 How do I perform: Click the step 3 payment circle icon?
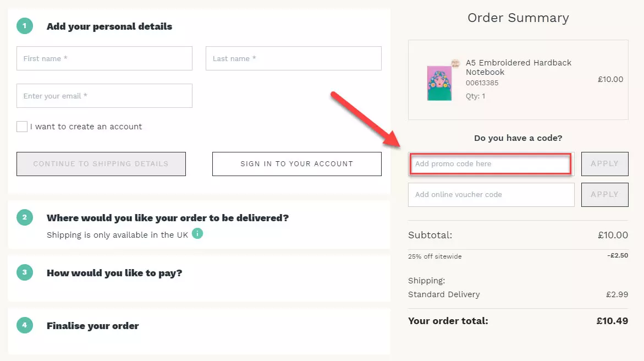24,272
